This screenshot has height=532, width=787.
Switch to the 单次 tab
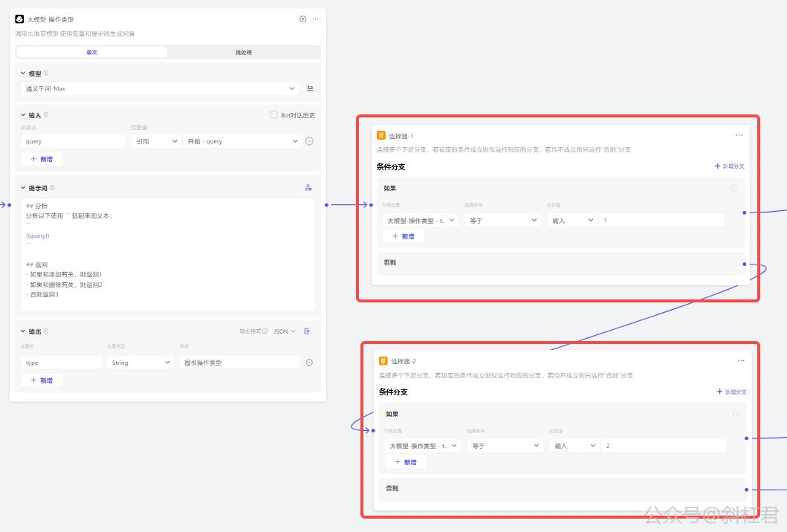click(x=92, y=52)
